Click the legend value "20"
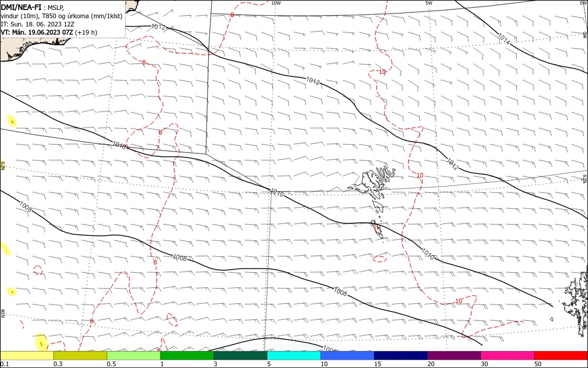588x368 pixels. pyautogui.click(x=431, y=364)
